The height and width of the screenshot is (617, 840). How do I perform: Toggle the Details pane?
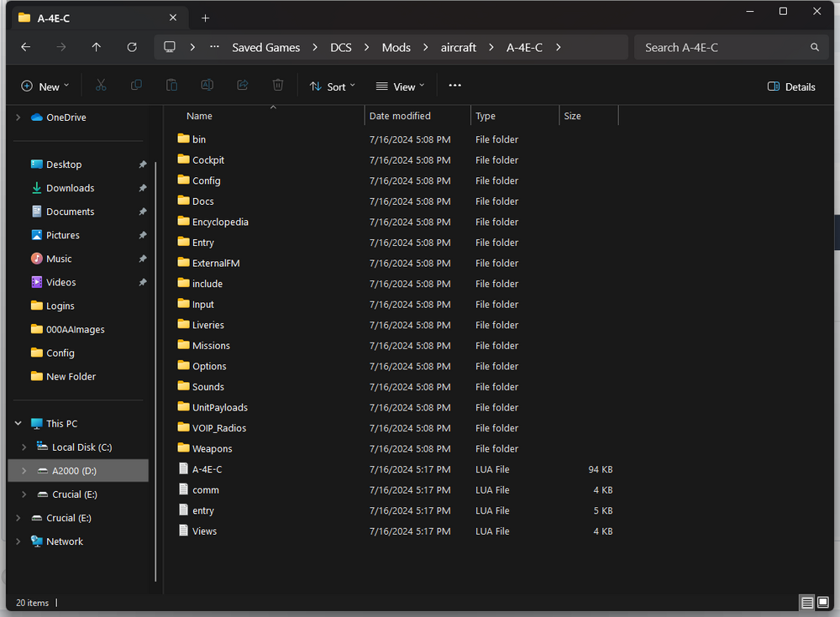791,86
